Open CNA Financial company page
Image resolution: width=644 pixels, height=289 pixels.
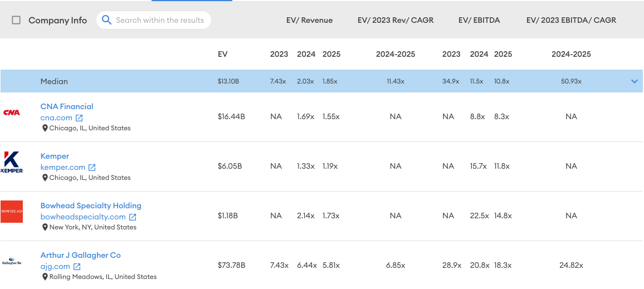(67, 106)
